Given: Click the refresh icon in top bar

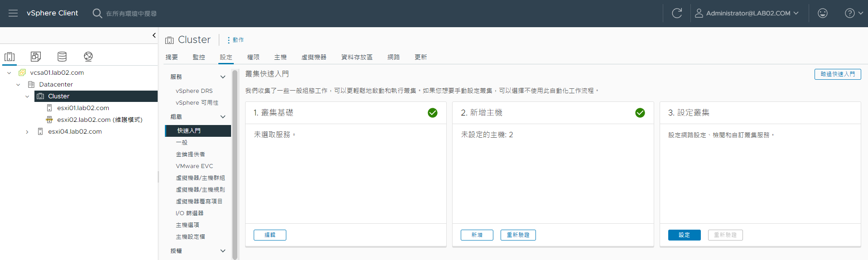Looking at the screenshot, I should coord(677,13).
